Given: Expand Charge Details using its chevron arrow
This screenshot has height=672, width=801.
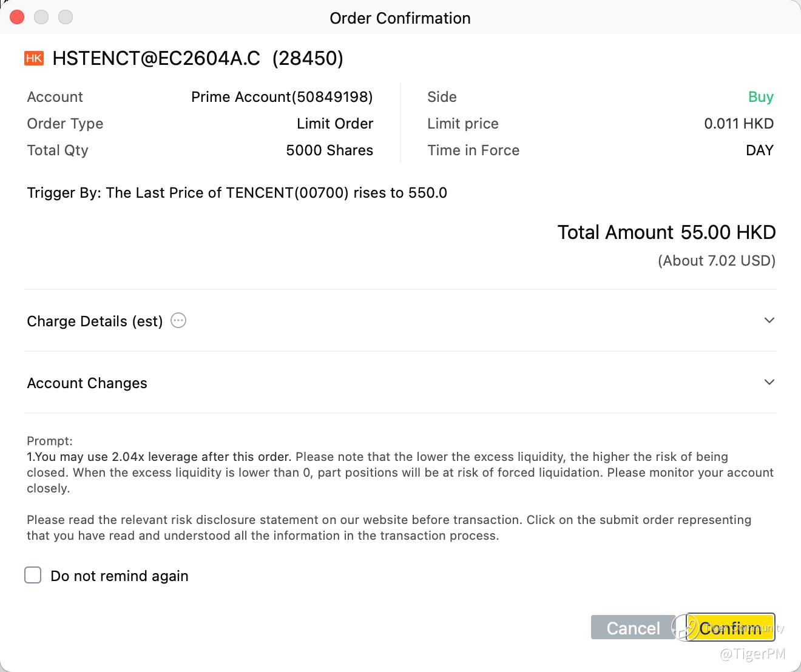Looking at the screenshot, I should (x=769, y=320).
